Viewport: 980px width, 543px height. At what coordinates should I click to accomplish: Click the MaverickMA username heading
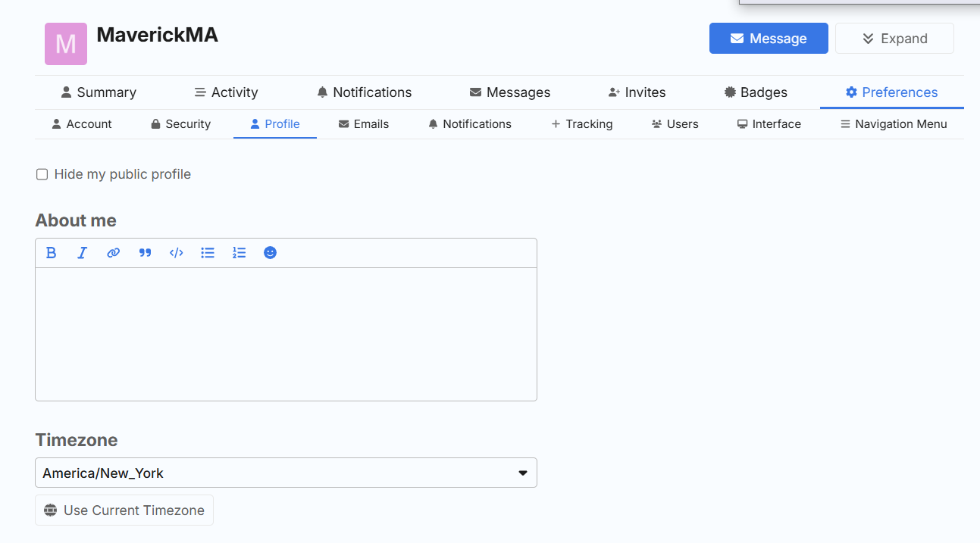(x=158, y=35)
